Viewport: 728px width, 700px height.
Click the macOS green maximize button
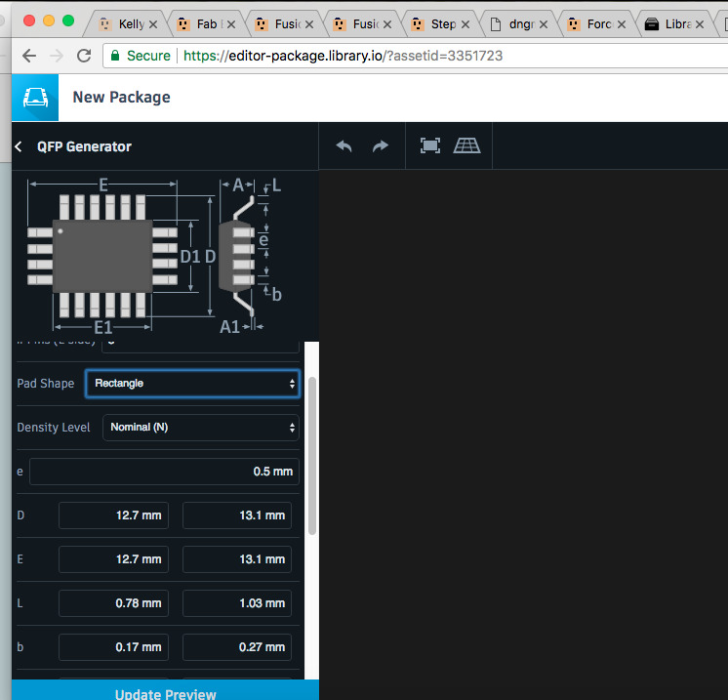click(68, 21)
